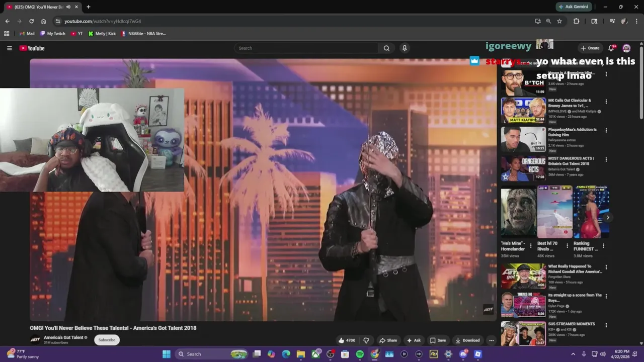The height and width of the screenshot is (362, 644).
Task: Show next Shorts with the arrow
Action: coord(608,218)
